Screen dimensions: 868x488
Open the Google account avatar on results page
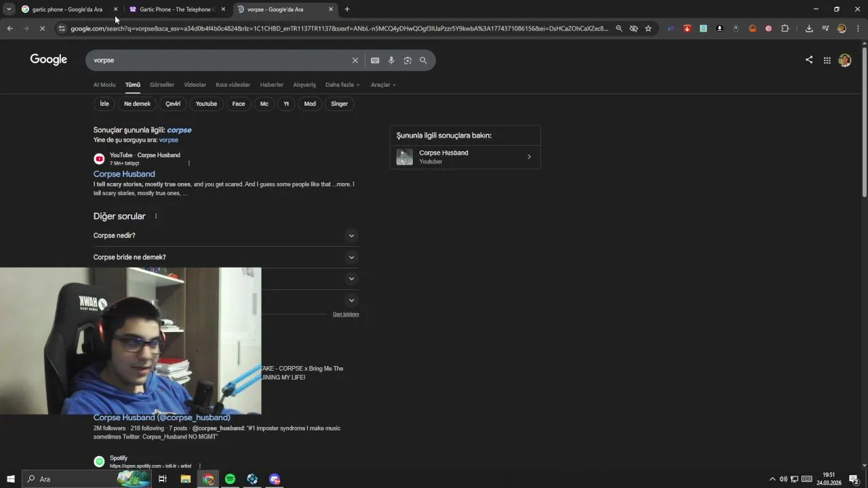tap(844, 60)
